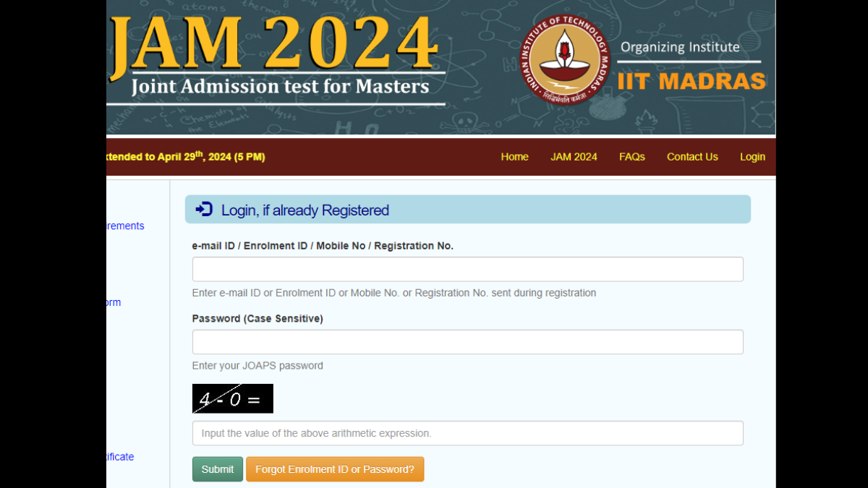Click the "Login, if already Registered" heading
The image size is (868, 488).
pos(305,210)
